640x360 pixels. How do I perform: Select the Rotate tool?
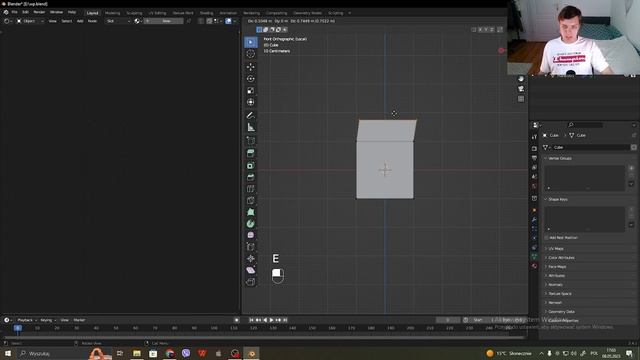click(x=251, y=78)
